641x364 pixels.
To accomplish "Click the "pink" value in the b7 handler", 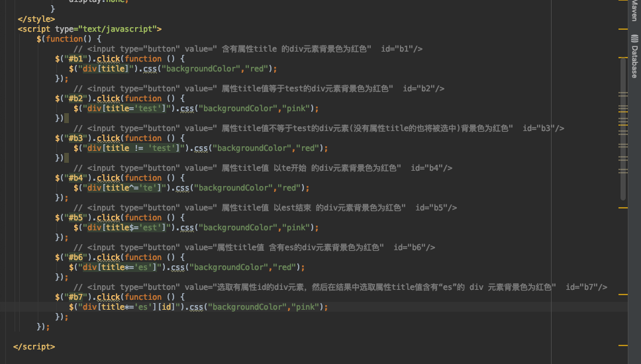I will point(305,307).
